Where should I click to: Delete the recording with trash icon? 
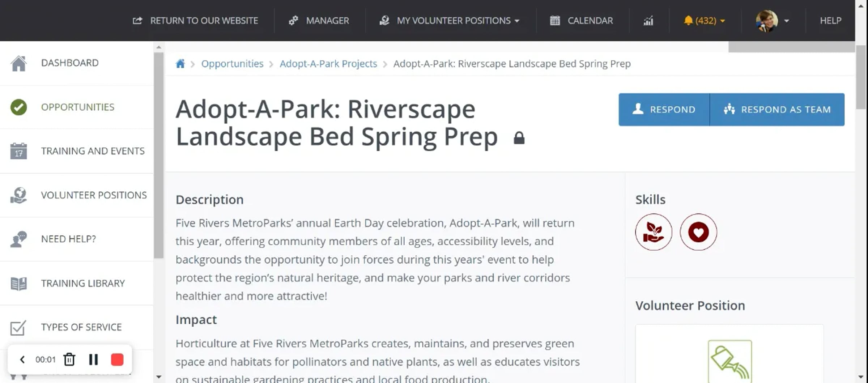point(69,359)
